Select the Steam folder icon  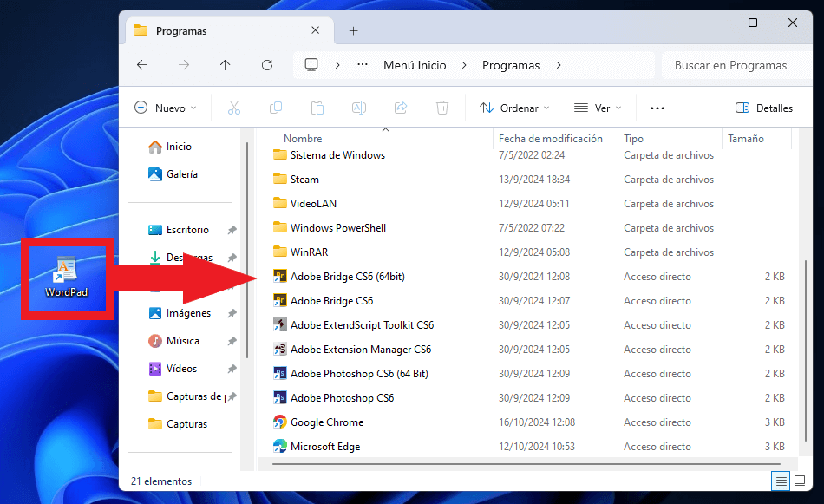click(x=279, y=179)
